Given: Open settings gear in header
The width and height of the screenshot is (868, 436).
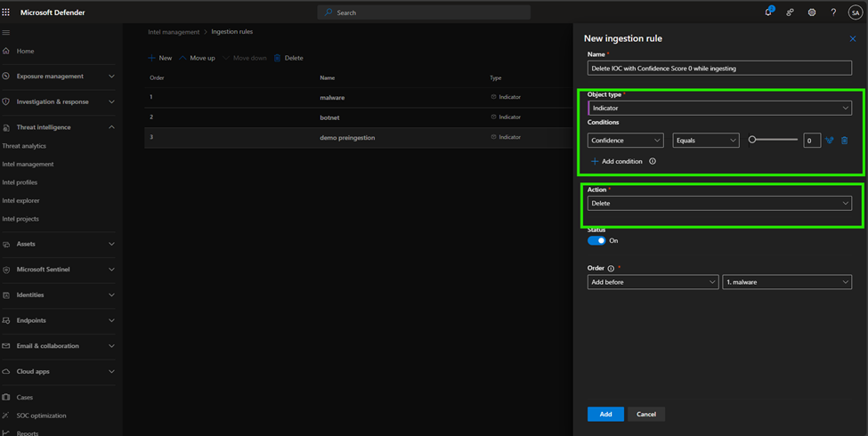Looking at the screenshot, I should pyautogui.click(x=812, y=12).
